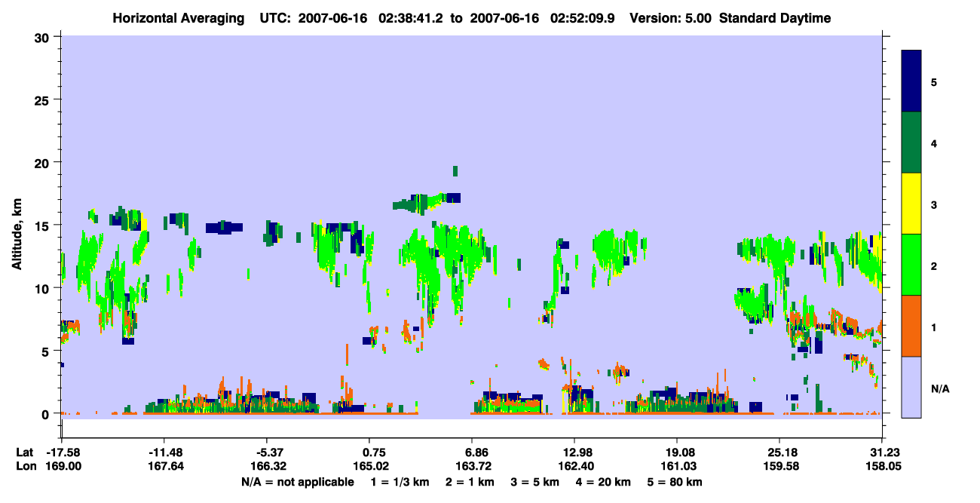The image size is (980, 503).
Task: Click the dark blue level 5 color swatch
Action: point(912,81)
